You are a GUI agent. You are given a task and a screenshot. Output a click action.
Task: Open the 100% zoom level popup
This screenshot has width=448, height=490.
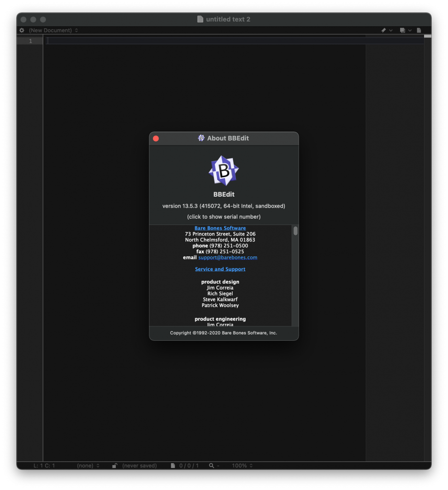coord(242,466)
